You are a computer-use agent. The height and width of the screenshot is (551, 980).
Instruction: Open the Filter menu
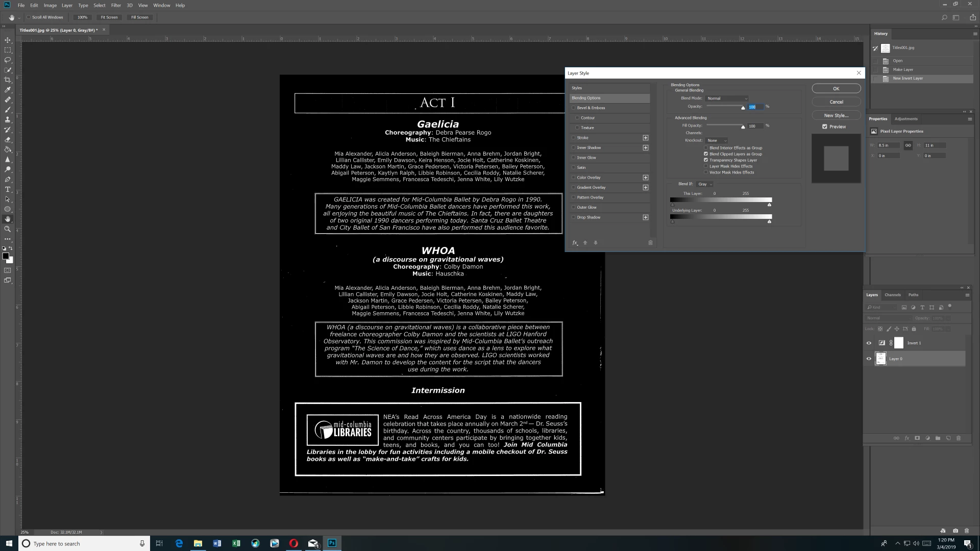[116, 5]
